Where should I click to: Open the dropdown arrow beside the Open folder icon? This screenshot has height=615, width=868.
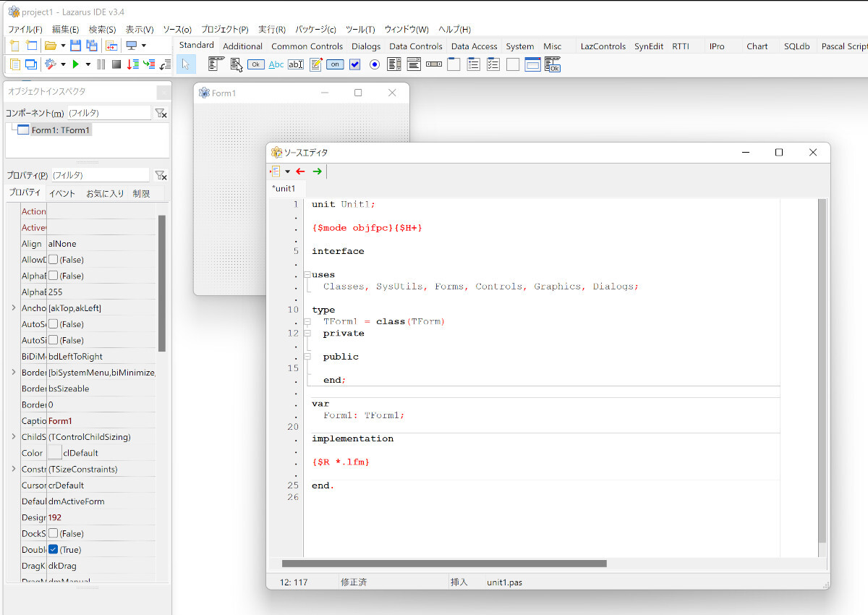[x=63, y=46]
